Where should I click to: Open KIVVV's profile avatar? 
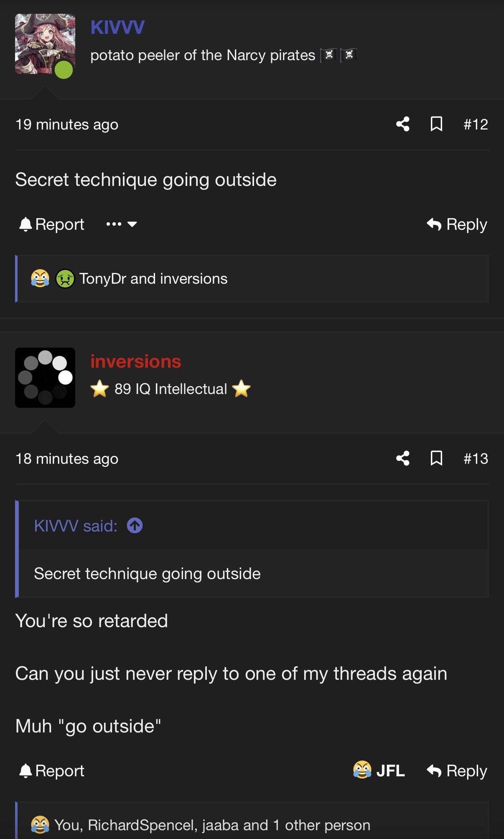point(45,44)
